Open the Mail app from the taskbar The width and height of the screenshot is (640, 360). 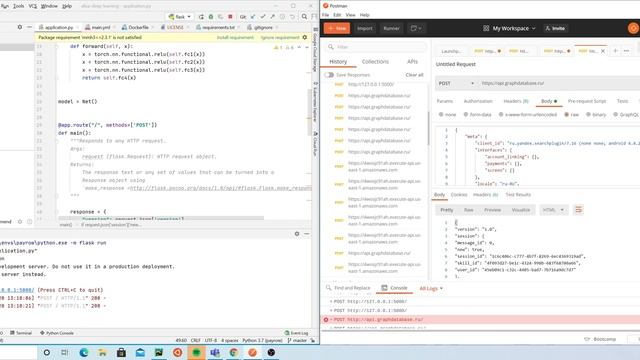[140, 353]
